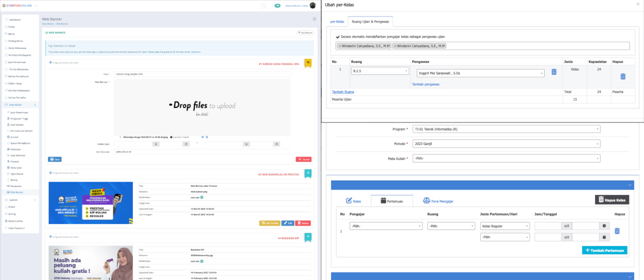Open the Kelas Reguler meeting type dropdown
This screenshot has height=280, width=644.
pyautogui.click(x=505, y=226)
